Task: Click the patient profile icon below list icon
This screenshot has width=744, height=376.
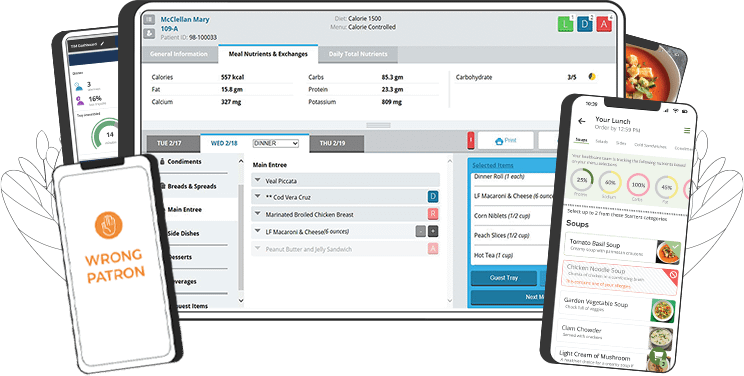Action: (x=149, y=33)
